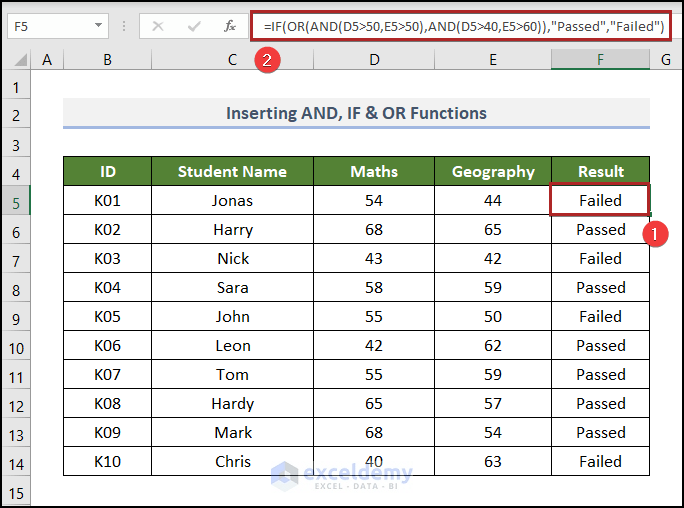Screen dimensions: 684x508
Task: Select Jonas's Result cell 'Failed'
Action: tap(600, 201)
